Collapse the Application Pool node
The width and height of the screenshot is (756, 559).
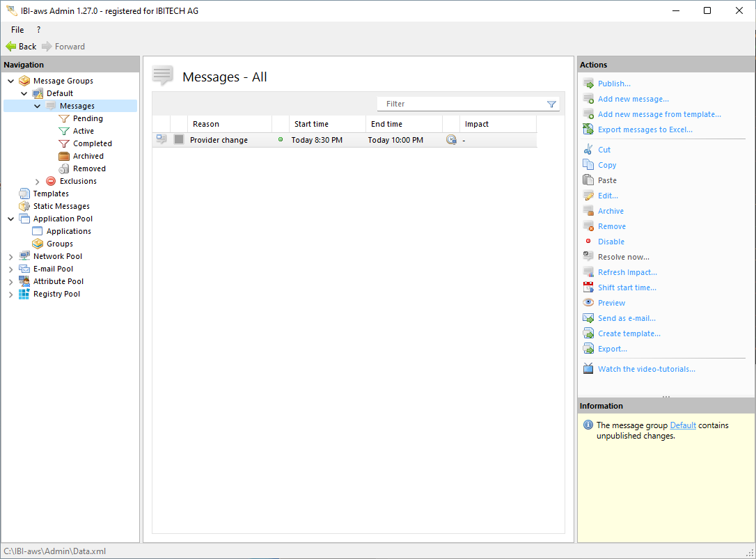click(11, 219)
